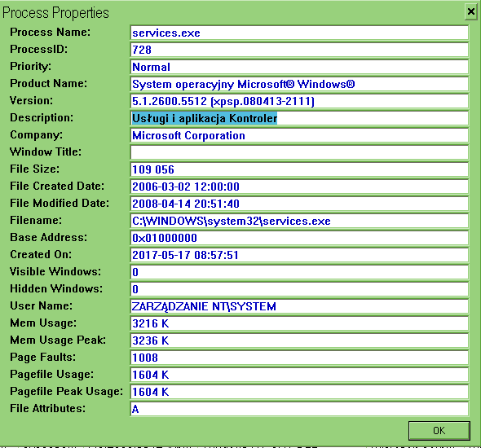The width and height of the screenshot is (481, 448).
Task: Select the User Name field value
Action: click(299, 306)
